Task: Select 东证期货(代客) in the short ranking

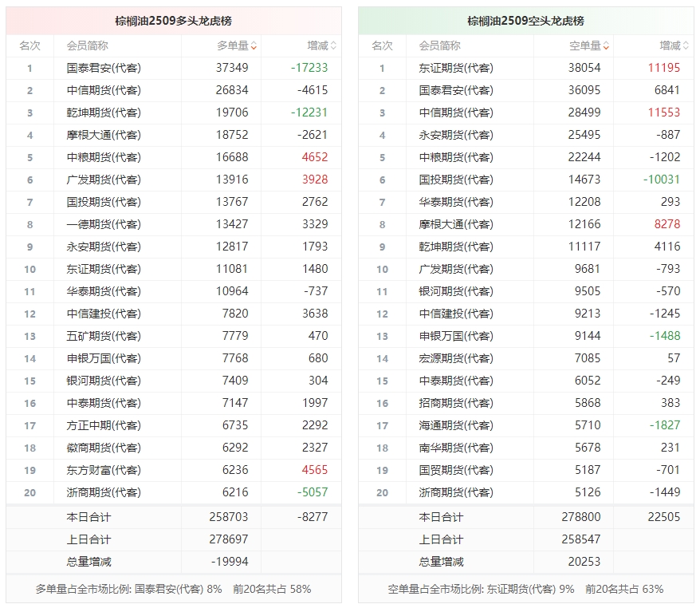Action: [x=456, y=68]
